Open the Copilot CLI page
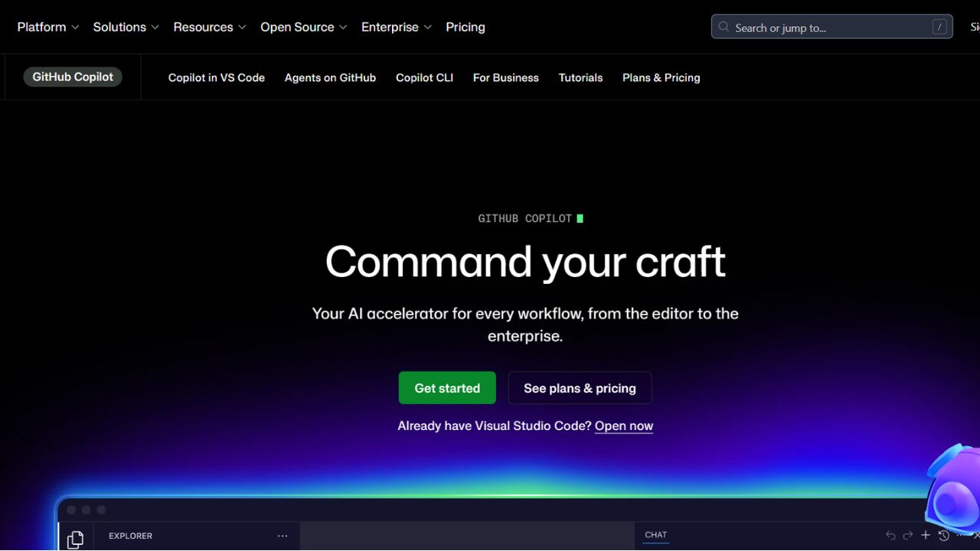Viewport: 980px width, 551px height. [x=424, y=77]
